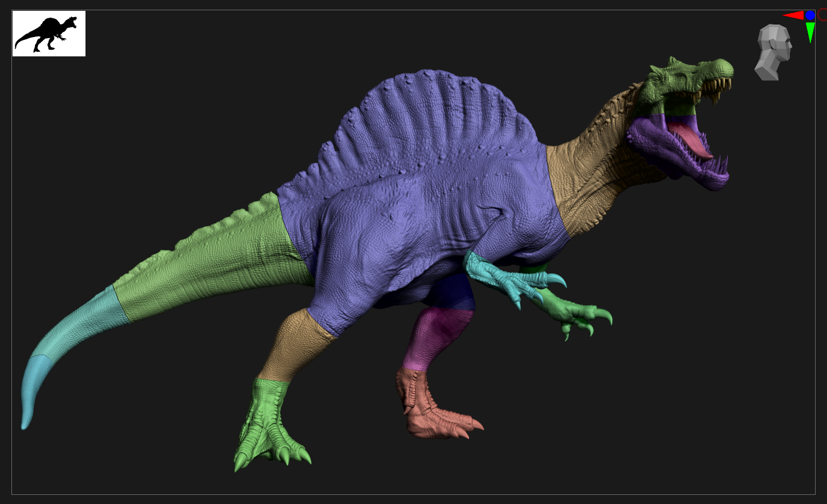The height and width of the screenshot is (504, 827).
Task: Click the green Y-axis cone in the view gizmo
Action: (810, 32)
